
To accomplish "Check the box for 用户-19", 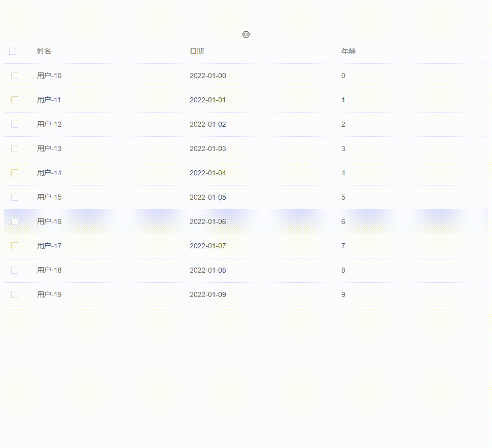I will [15, 294].
